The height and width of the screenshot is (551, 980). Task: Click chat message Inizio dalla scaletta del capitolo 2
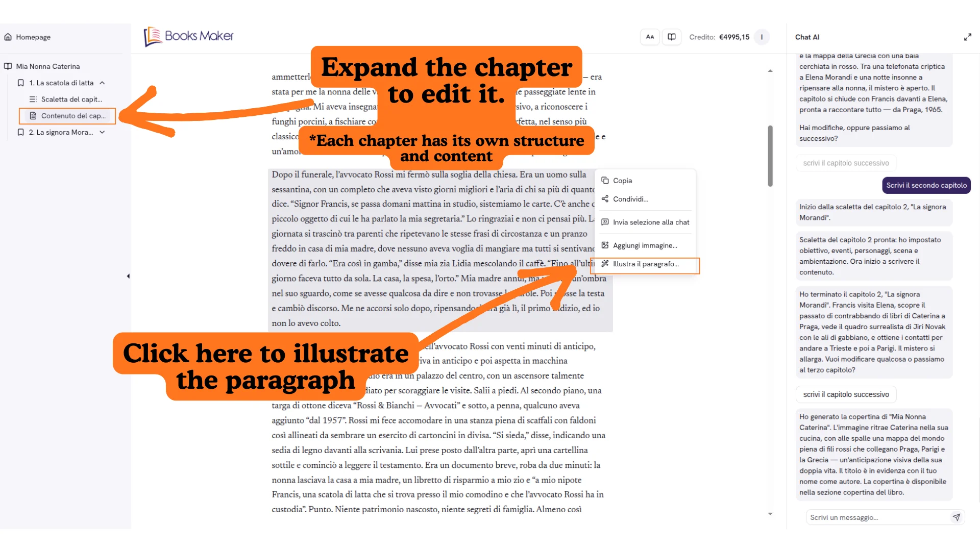pyautogui.click(x=873, y=212)
